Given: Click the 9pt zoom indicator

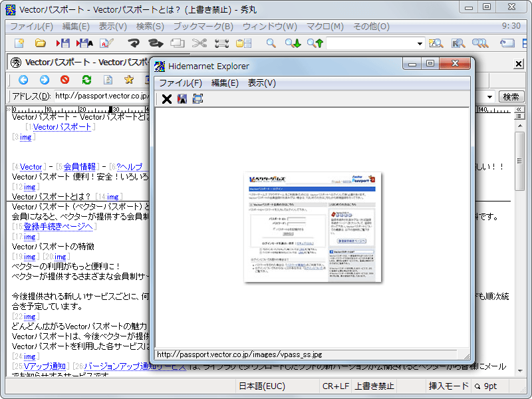Looking at the screenshot, I should (x=486, y=386).
